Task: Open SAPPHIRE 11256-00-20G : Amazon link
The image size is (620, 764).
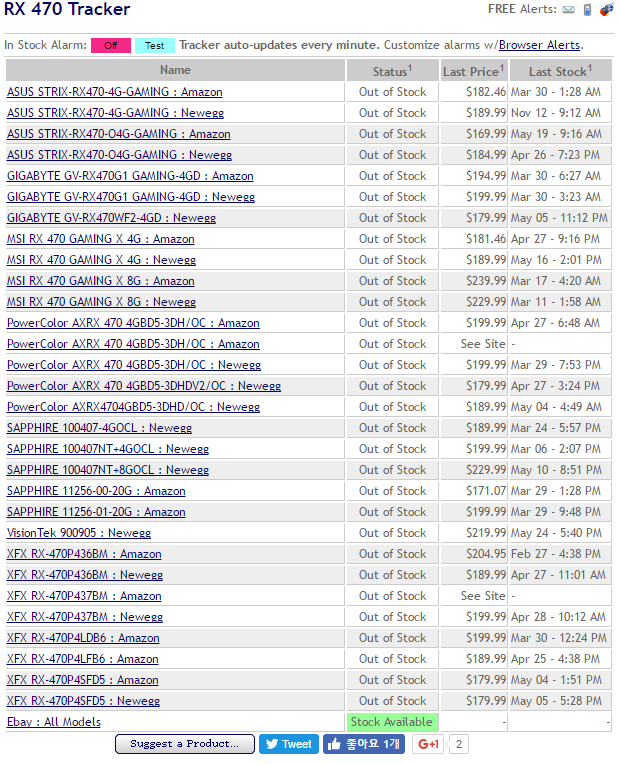Action: pyautogui.click(x=96, y=491)
